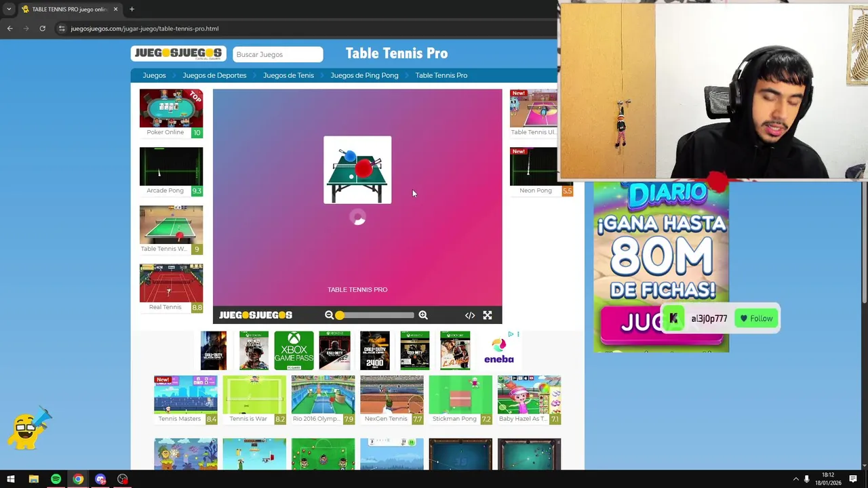Open the Baby Hazel game
The width and height of the screenshot is (868, 488).
pyautogui.click(x=529, y=394)
